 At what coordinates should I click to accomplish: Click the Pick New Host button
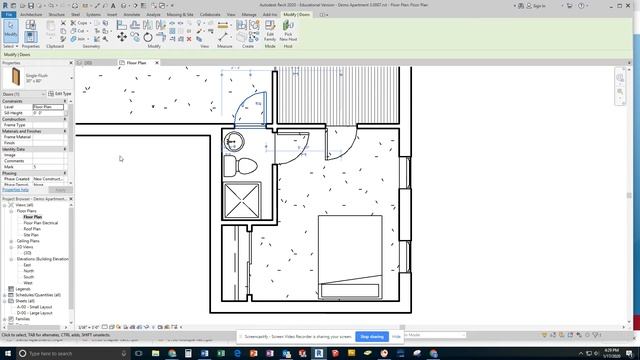288,31
